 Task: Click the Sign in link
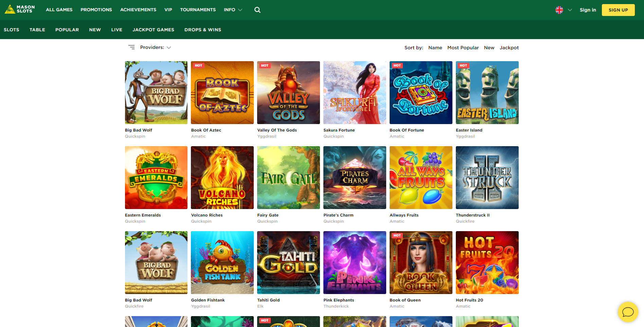(x=588, y=10)
